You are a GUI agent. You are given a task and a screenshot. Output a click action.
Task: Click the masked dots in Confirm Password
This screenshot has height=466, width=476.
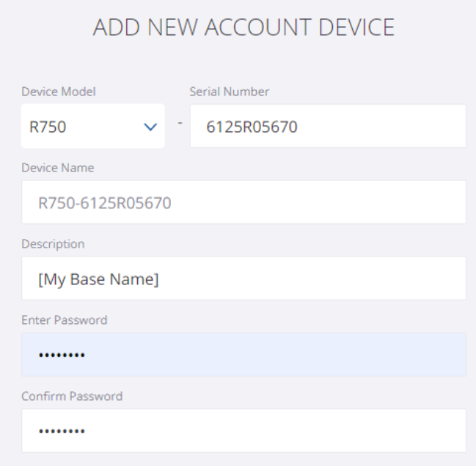62,432
